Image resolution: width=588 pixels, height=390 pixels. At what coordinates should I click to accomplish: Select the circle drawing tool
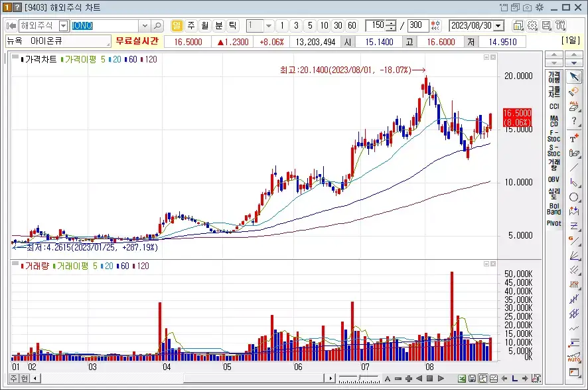pyautogui.click(x=574, y=197)
